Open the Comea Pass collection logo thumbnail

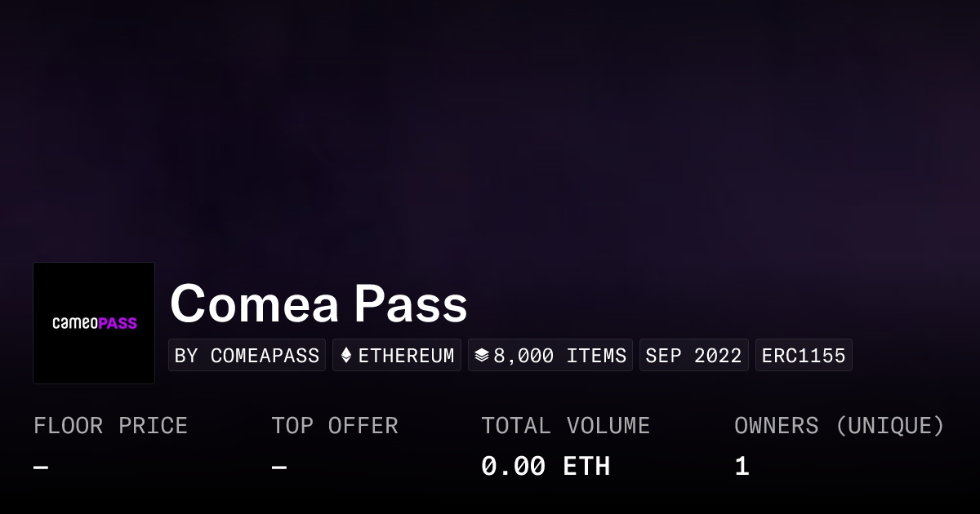94,323
